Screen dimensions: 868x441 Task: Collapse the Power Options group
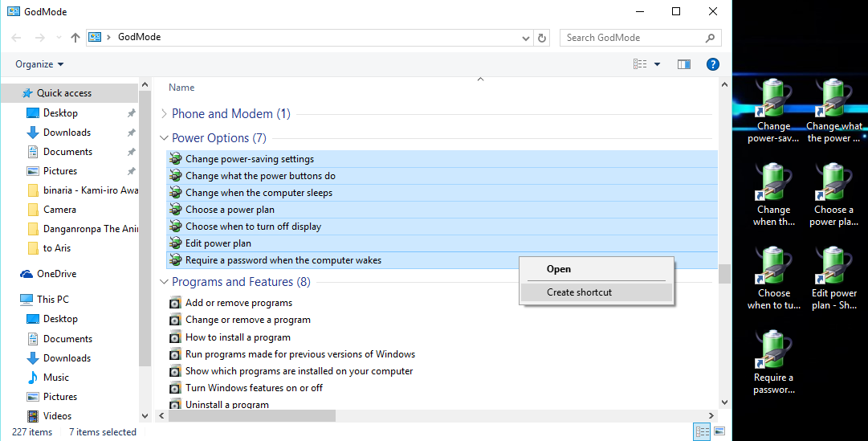click(164, 138)
